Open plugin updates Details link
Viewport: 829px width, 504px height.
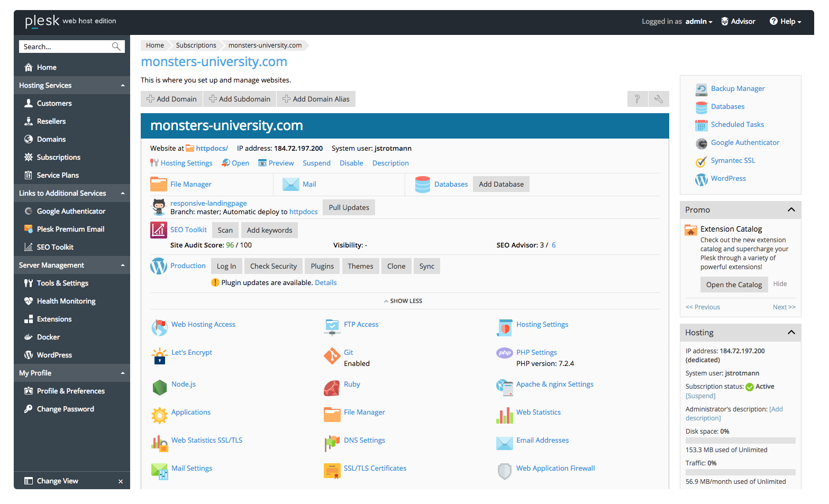[326, 283]
